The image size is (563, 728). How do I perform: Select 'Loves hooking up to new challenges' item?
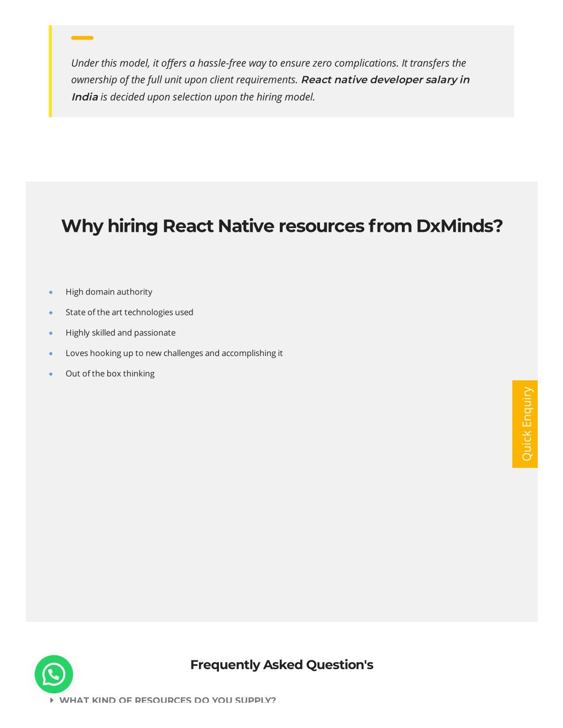[x=174, y=353]
